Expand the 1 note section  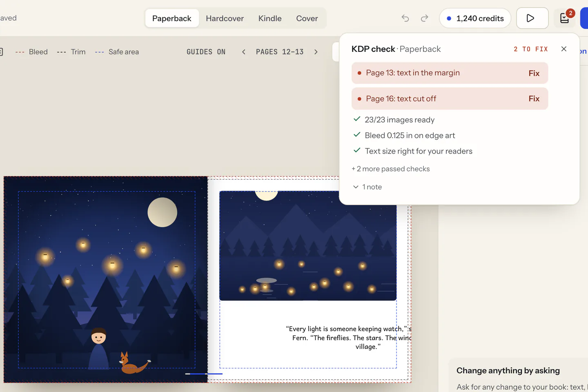click(367, 187)
